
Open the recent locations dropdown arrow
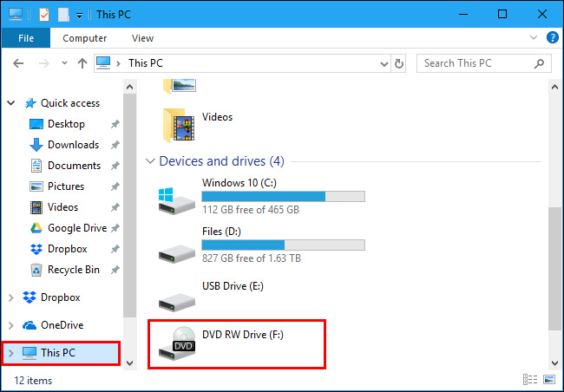click(64, 63)
